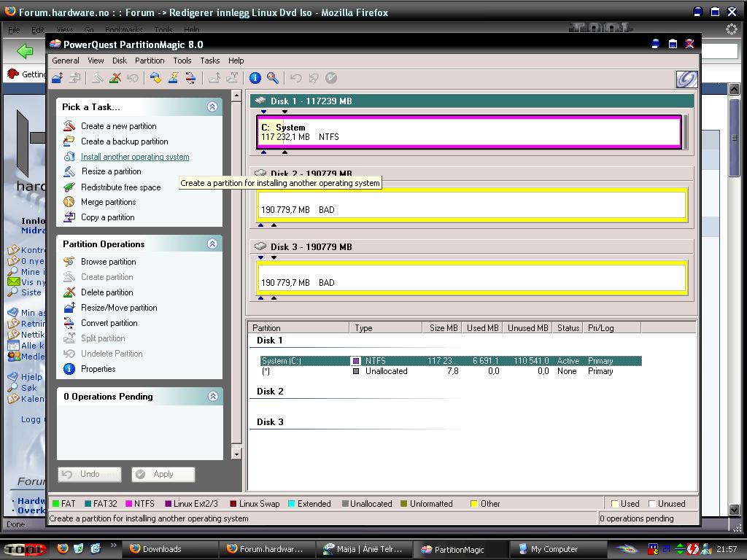This screenshot has height=560, width=747.
Task: Click the Merge partitions toolbar icon
Action: coord(214,77)
